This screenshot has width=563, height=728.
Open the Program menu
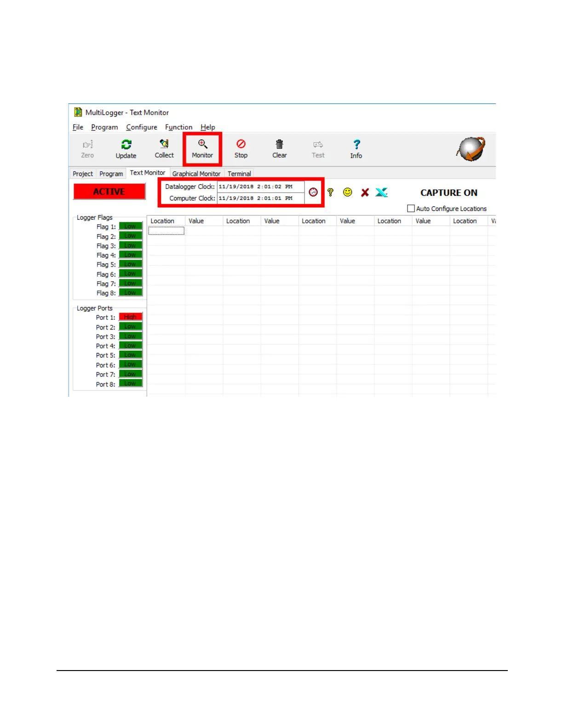pos(104,127)
